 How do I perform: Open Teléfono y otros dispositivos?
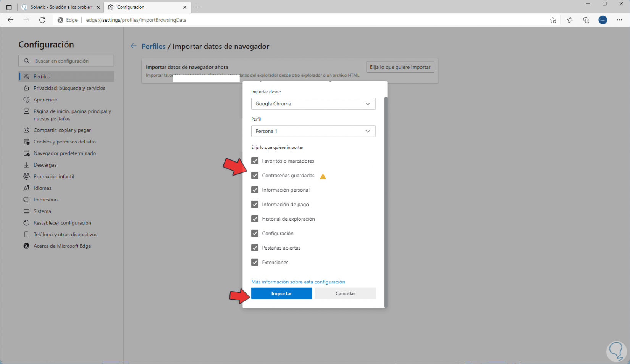[66, 235]
